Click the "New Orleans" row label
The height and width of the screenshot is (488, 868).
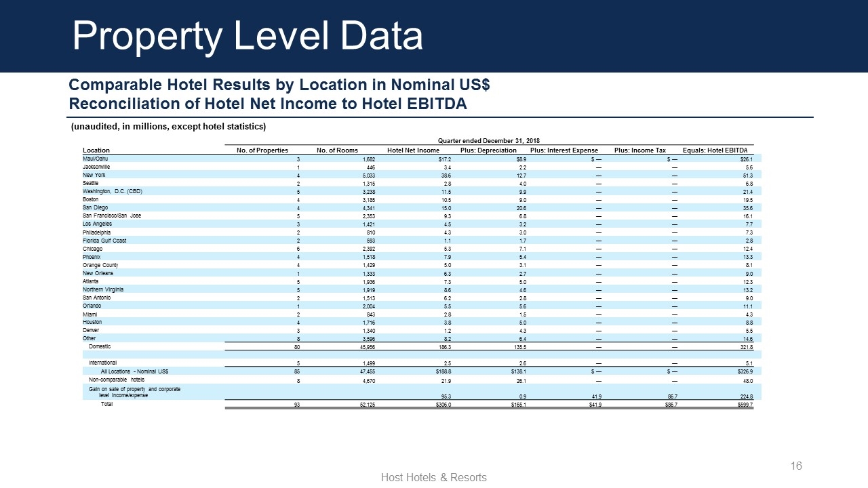pos(98,273)
